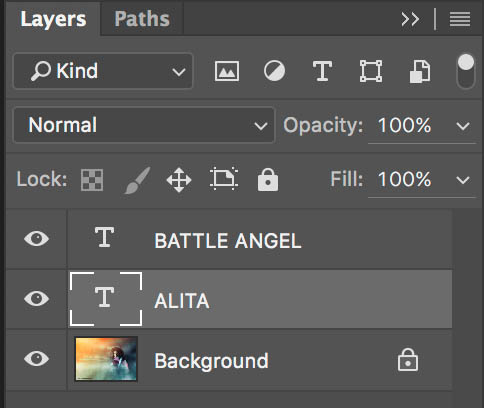484x408 pixels.
Task: Click the Lock all padlock icon
Action: pos(268,180)
